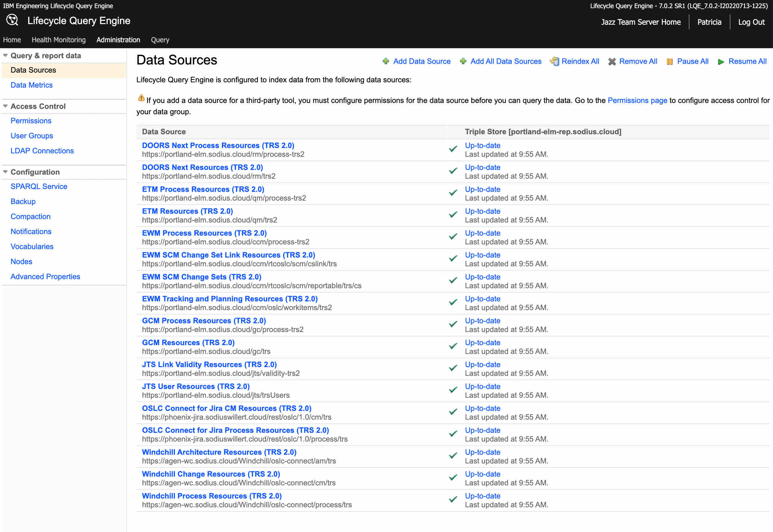The height and width of the screenshot is (532, 773).
Task: Open Nodes configuration
Action: point(21,261)
